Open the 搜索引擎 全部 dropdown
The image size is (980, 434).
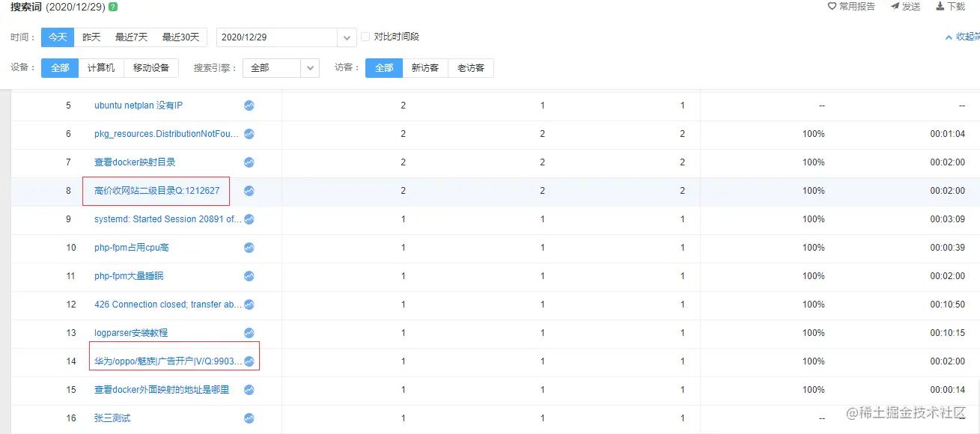(281, 68)
